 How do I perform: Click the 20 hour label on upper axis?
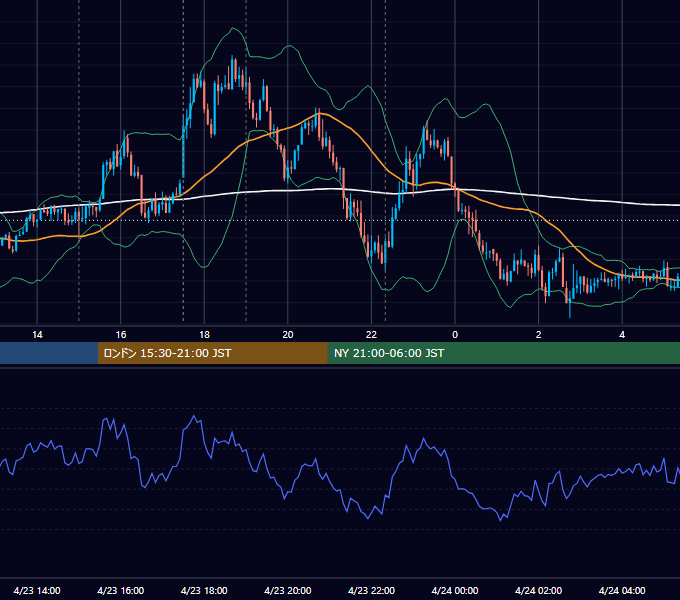288,334
